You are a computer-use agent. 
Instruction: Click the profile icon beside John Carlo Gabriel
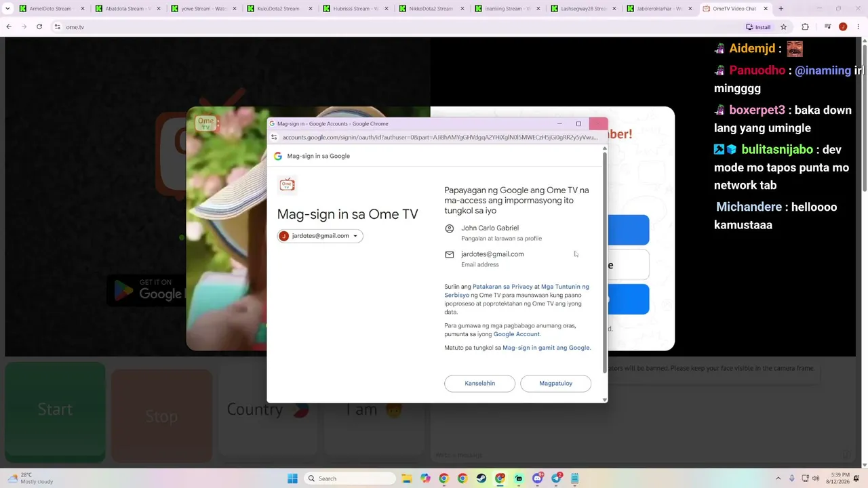coord(449,228)
